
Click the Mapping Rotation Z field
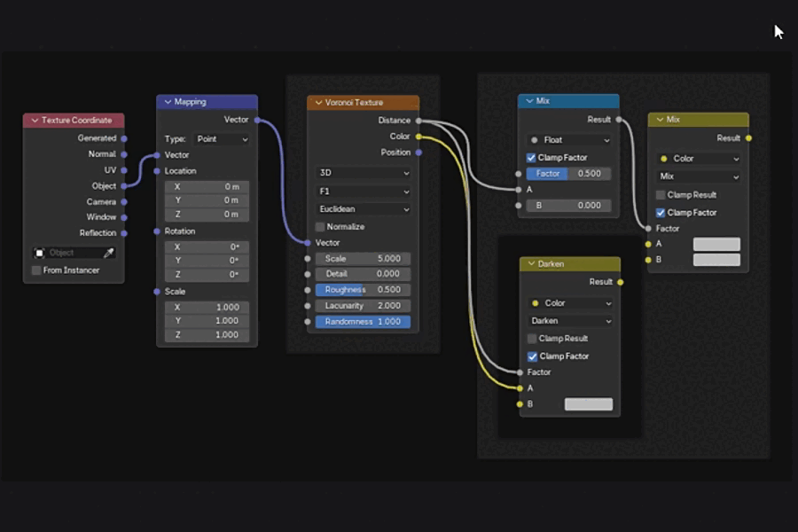[x=207, y=274]
